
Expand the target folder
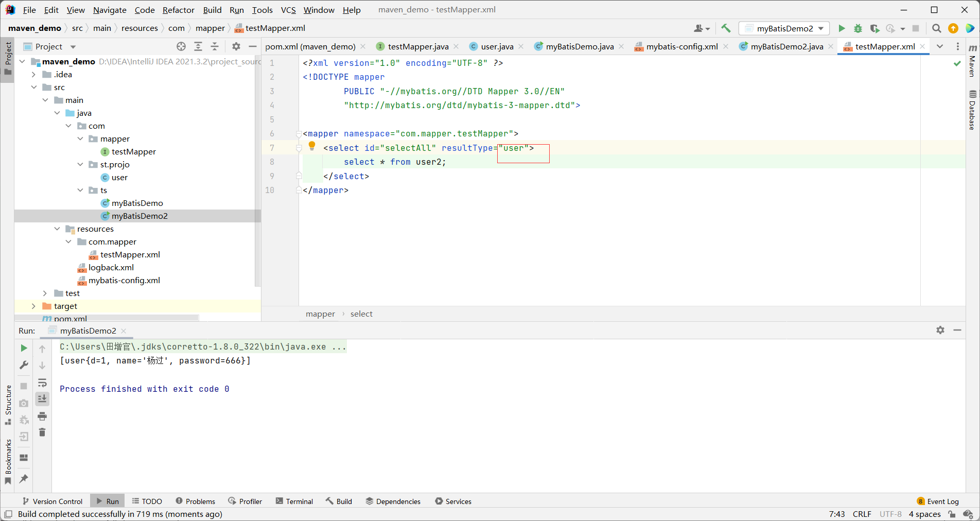point(34,306)
